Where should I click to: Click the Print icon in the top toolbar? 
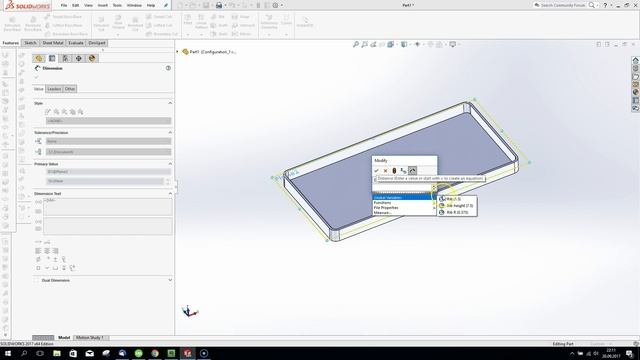point(219,5)
